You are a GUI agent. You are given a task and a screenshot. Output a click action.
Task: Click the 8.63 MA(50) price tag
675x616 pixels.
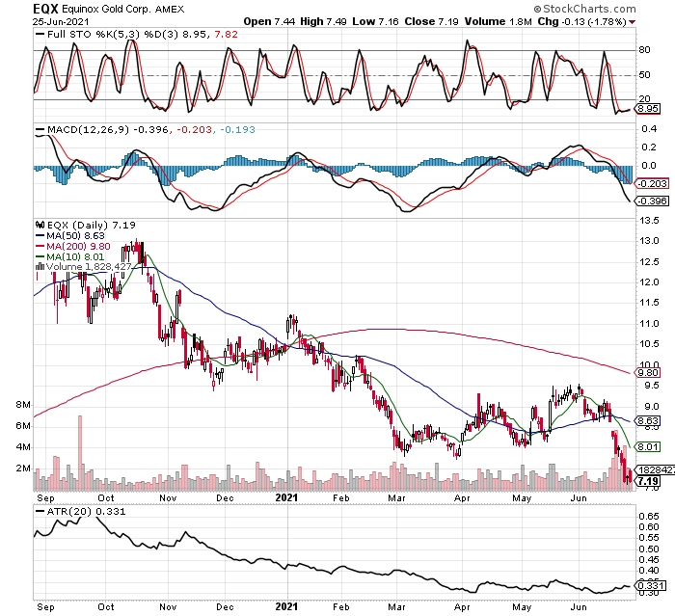coord(648,420)
